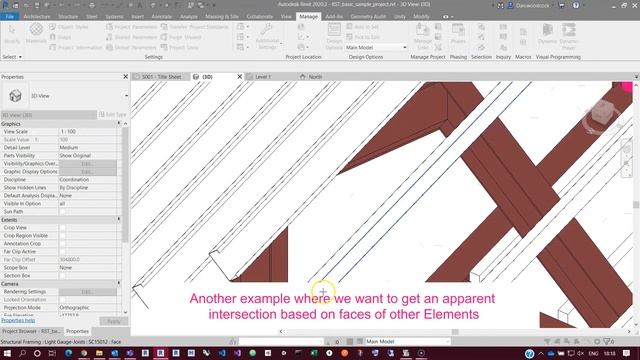The width and height of the screenshot is (640, 360).
Task: Collapse the Graphics section in Properties
Action: pyautogui.click(x=119, y=123)
